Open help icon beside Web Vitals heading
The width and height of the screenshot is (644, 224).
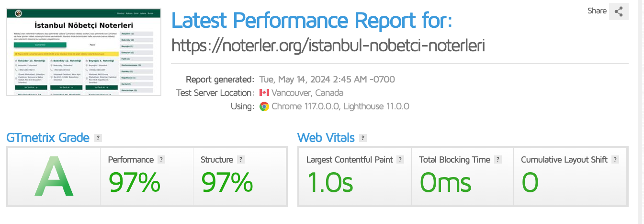click(363, 138)
